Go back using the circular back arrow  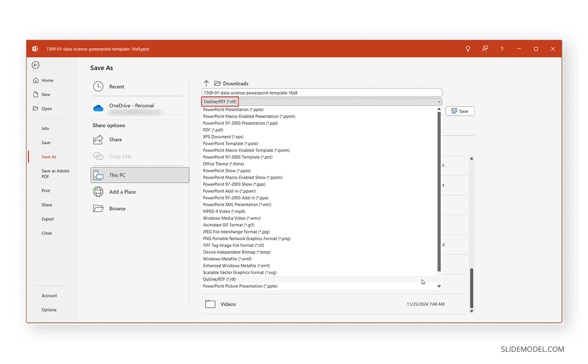35,65
